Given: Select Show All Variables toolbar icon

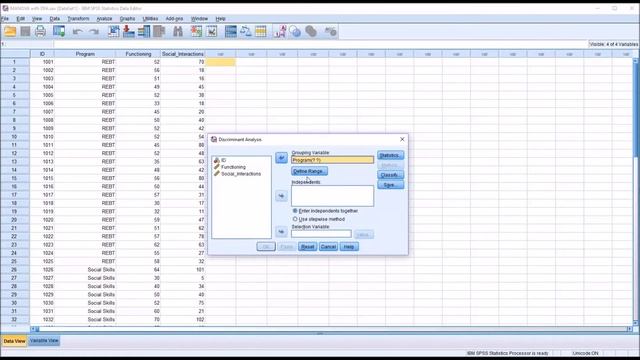Looking at the screenshot, I should click(311, 31).
